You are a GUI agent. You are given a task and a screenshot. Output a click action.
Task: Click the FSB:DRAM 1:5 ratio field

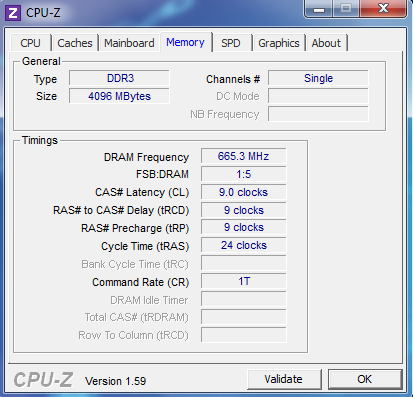(x=244, y=174)
